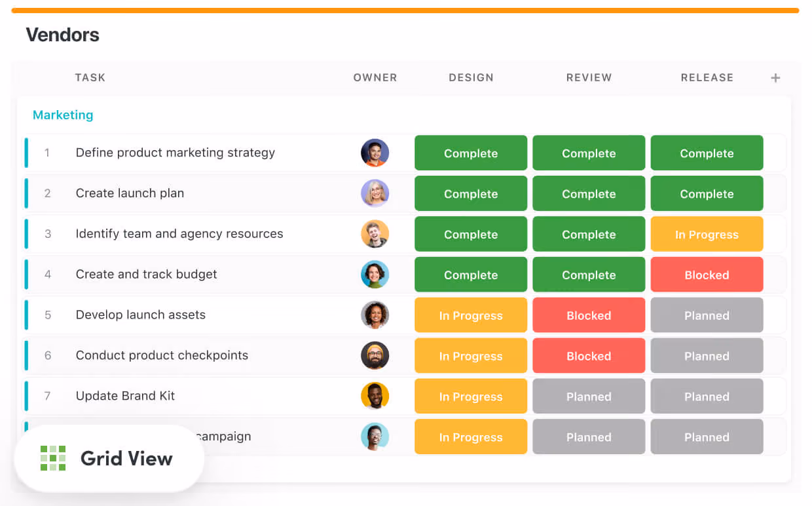The image size is (812, 506).
Task: Open In Progress Release status on row 3
Action: click(x=707, y=234)
